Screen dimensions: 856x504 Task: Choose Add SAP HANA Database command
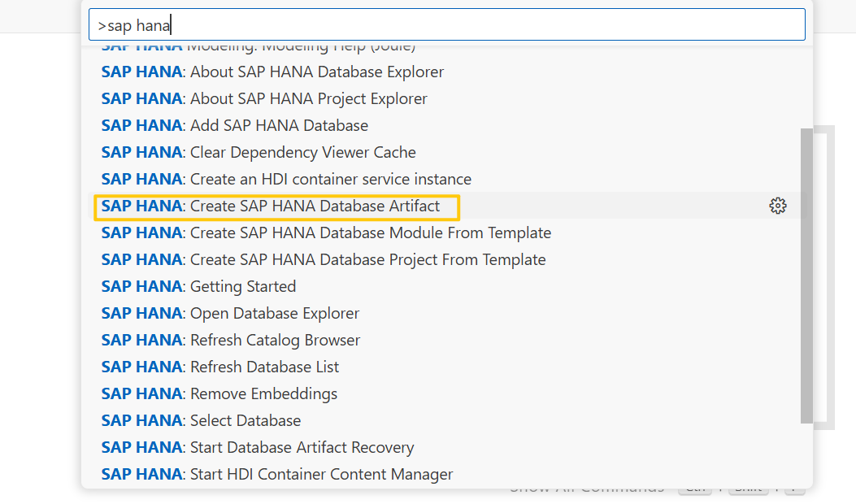[x=446, y=125]
